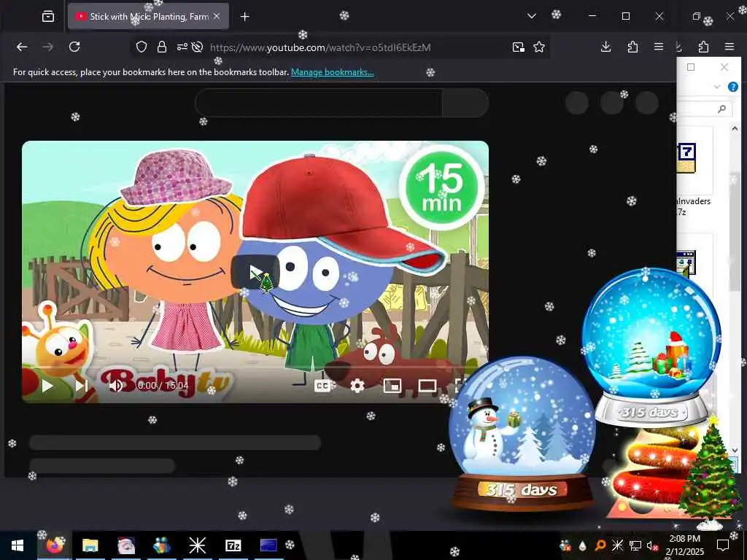This screenshot has height=560, width=747.
Task: Click the snowflake tray icon
Action: [x=617, y=545]
